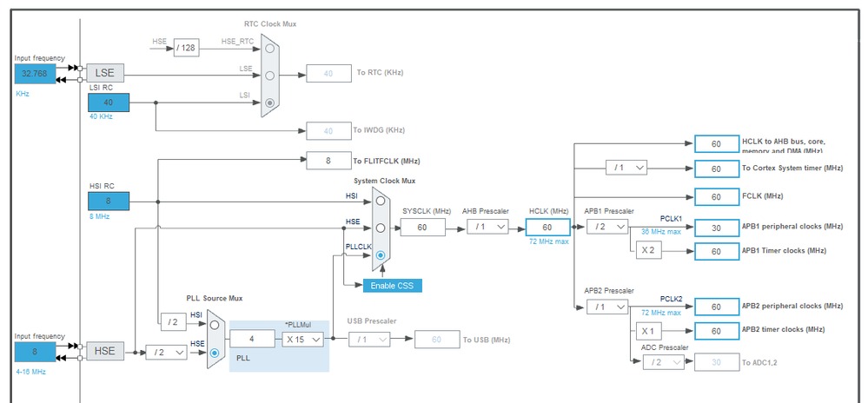Open Cortex System timer /1 dropdown

coord(626,167)
